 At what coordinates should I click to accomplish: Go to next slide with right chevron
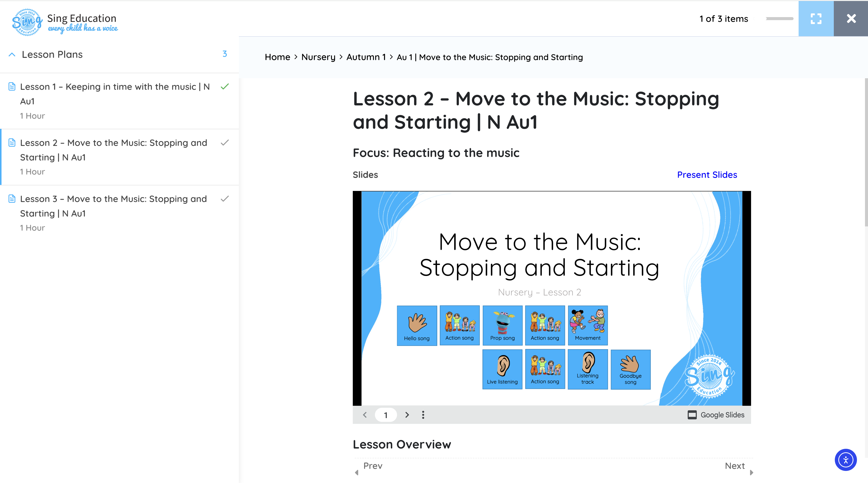coord(407,415)
